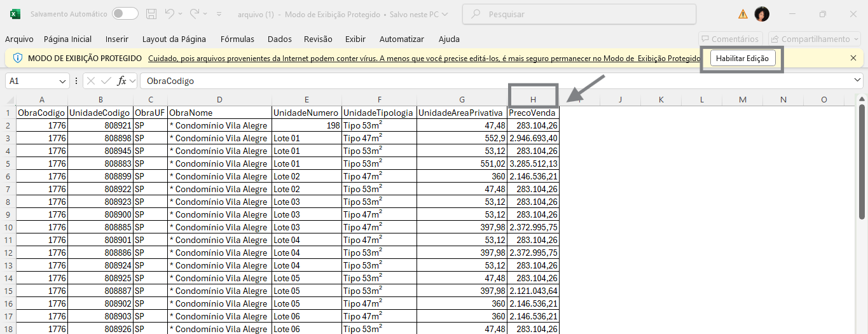This screenshot has height=334, width=868.
Task: Dismiss the Protected View yellow message bar
Action: [x=853, y=58]
